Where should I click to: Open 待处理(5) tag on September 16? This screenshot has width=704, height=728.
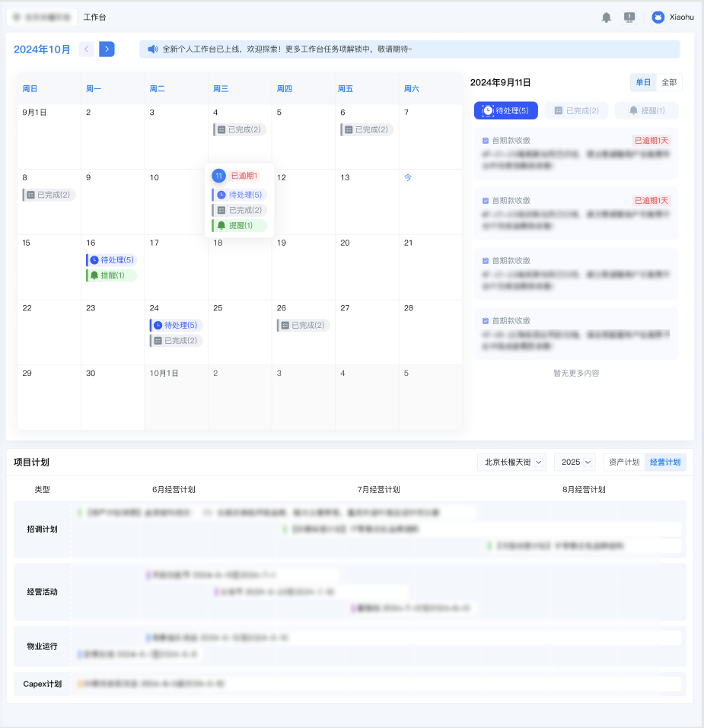pos(112,260)
